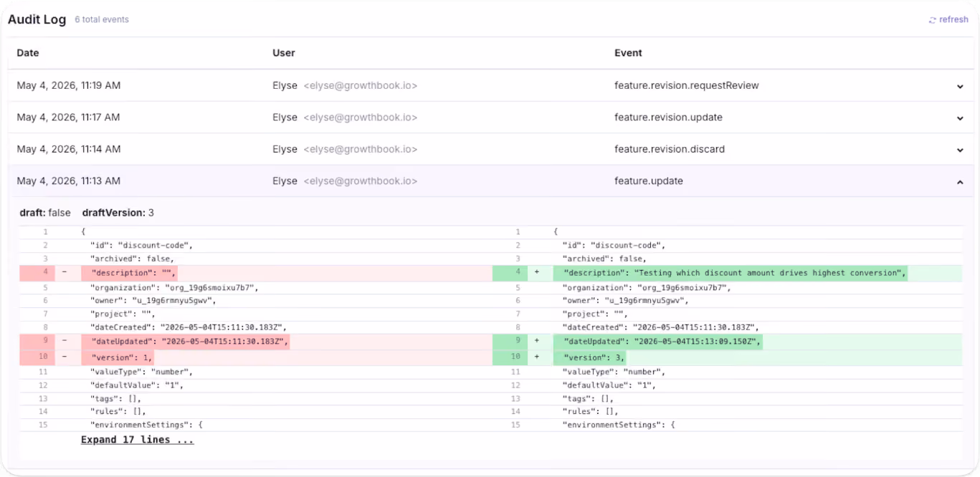Image resolution: width=980 pixels, height=477 pixels.
Task: Click the 'draftVersion: 3' label
Action: (x=118, y=213)
